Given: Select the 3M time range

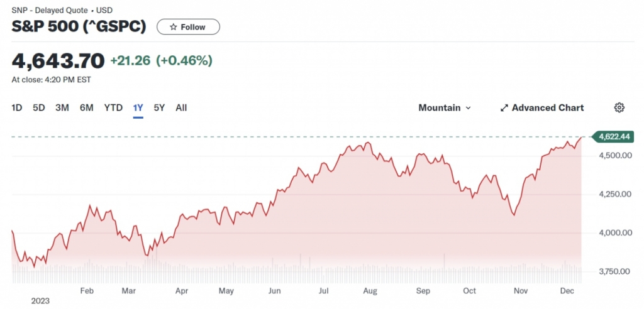Looking at the screenshot, I should 62,107.
